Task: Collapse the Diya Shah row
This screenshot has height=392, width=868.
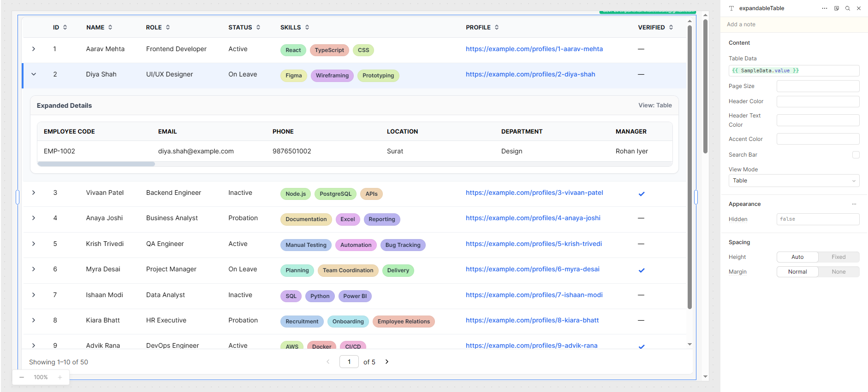Action: click(x=34, y=74)
